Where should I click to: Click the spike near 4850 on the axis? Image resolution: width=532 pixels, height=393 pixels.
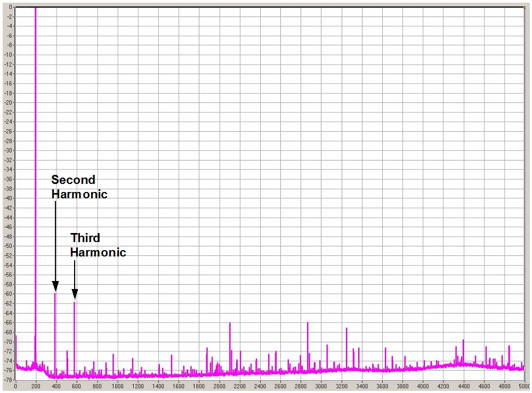coord(509,356)
